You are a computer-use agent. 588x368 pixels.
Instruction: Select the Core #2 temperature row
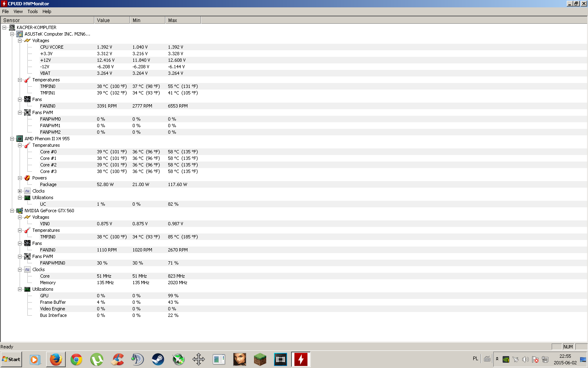click(x=294, y=165)
